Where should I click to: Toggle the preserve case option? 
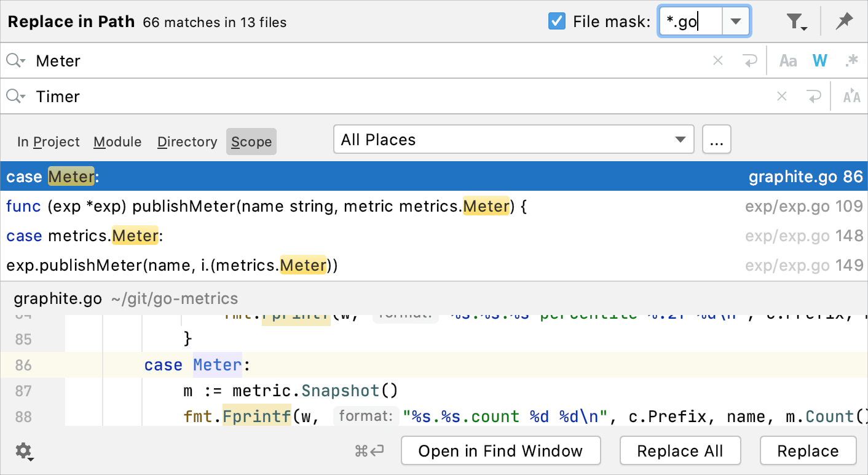[852, 96]
